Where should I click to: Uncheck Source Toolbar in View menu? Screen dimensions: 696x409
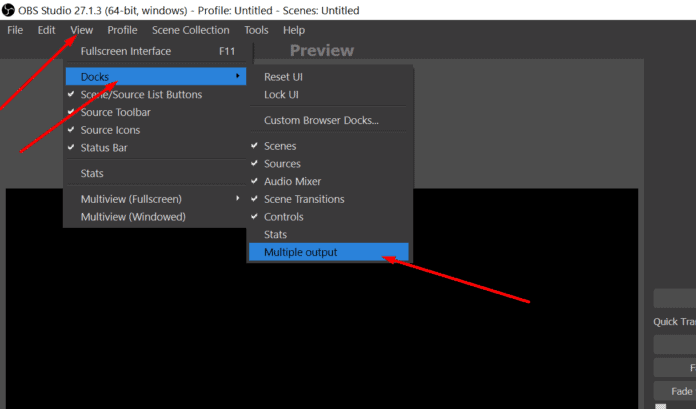click(115, 112)
